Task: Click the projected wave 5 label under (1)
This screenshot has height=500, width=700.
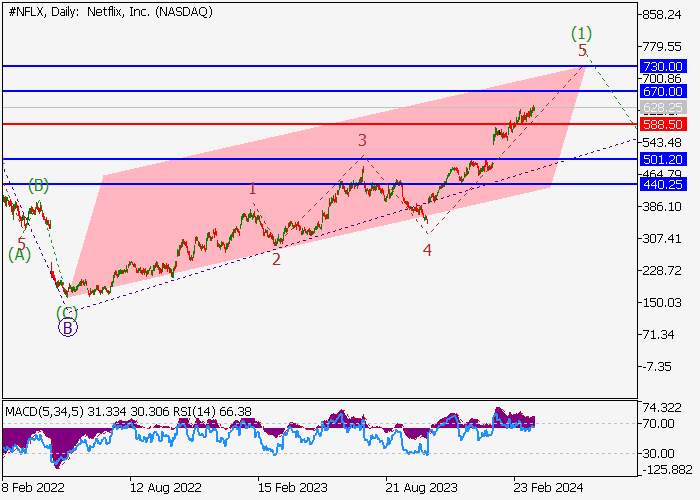Action: 582,50
